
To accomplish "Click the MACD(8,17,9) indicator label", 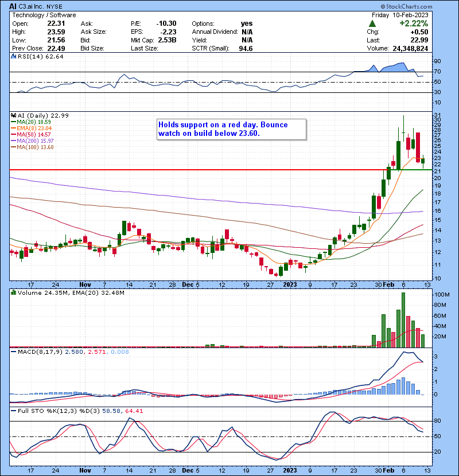I will 40,352.
